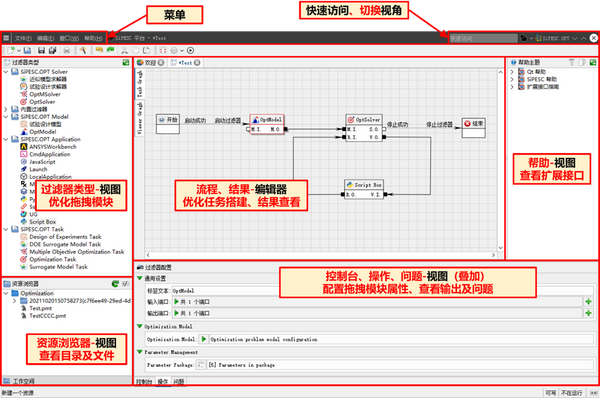
Task: Click the green icon in help panel header
Action: pos(593,62)
